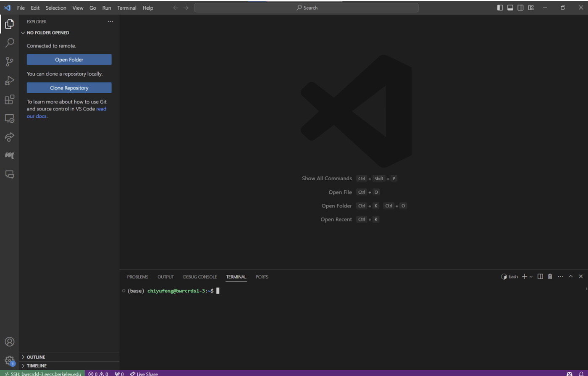Image resolution: width=588 pixels, height=376 pixels.
Task: Open the Help menu
Action: click(x=148, y=8)
